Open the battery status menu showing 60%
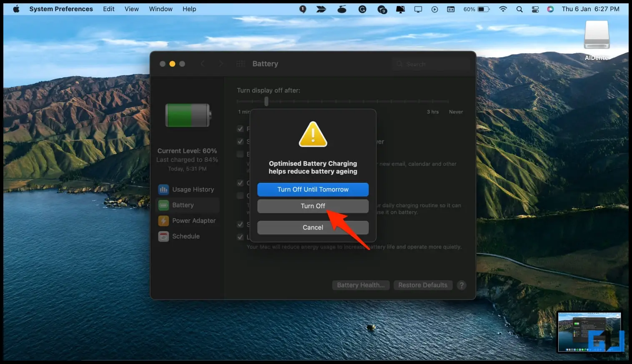Image resolution: width=632 pixels, height=364 pixels. click(x=477, y=9)
